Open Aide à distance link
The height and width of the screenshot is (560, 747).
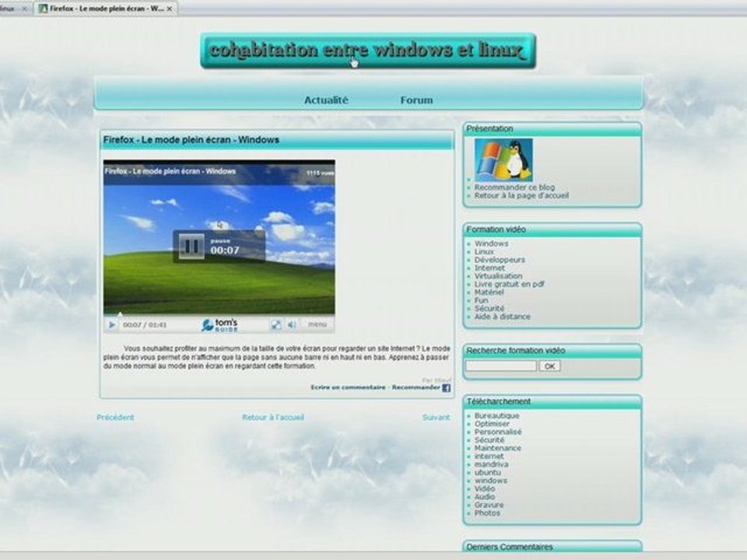click(502, 317)
